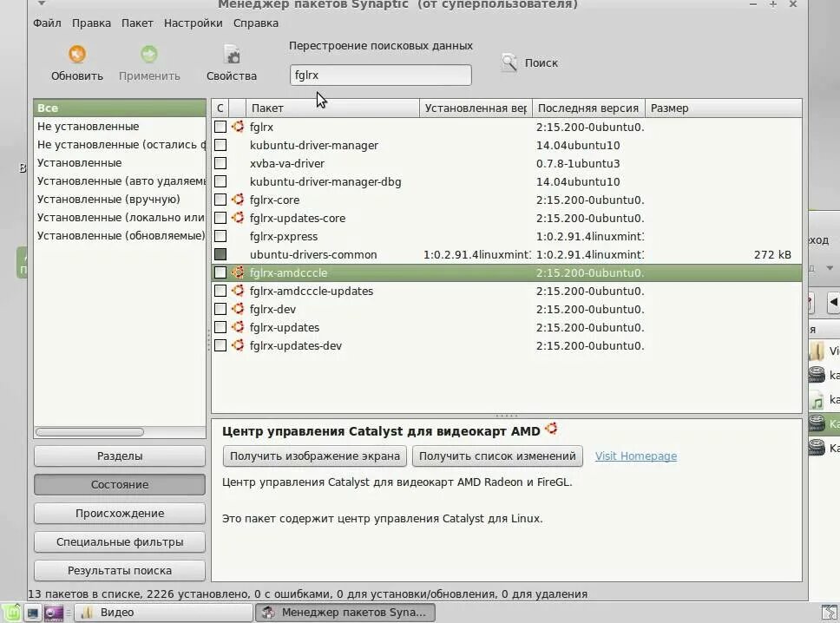Select the Не установленные filter
This screenshot has width=840, height=623.
tap(120, 127)
